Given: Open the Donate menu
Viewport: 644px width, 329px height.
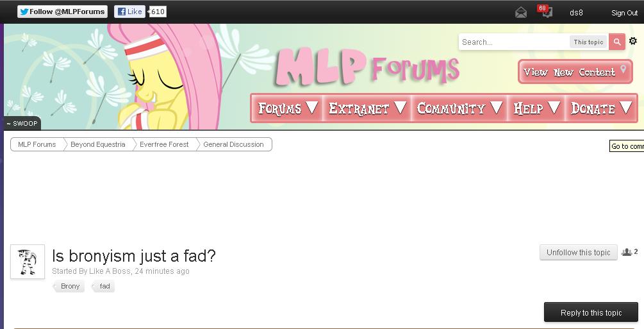Looking at the screenshot, I should (601, 108).
